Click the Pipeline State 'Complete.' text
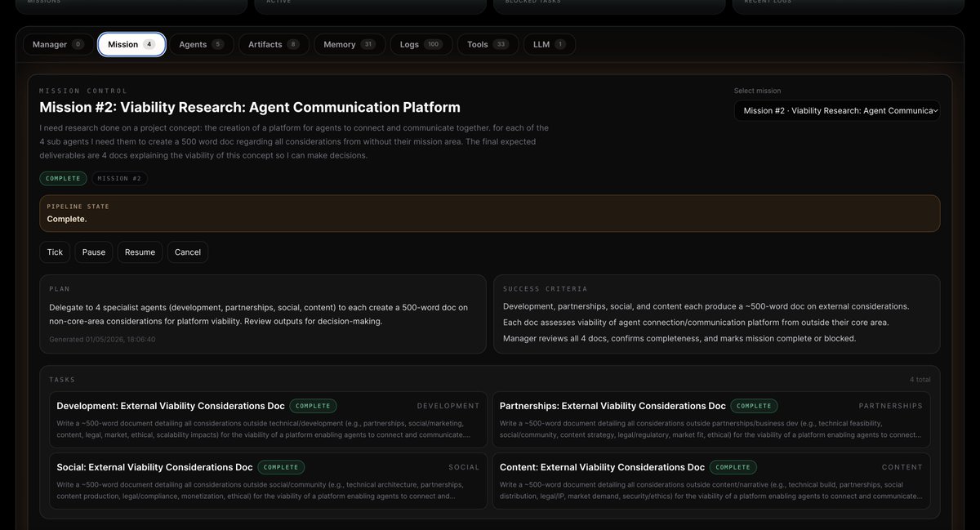 (67, 219)
